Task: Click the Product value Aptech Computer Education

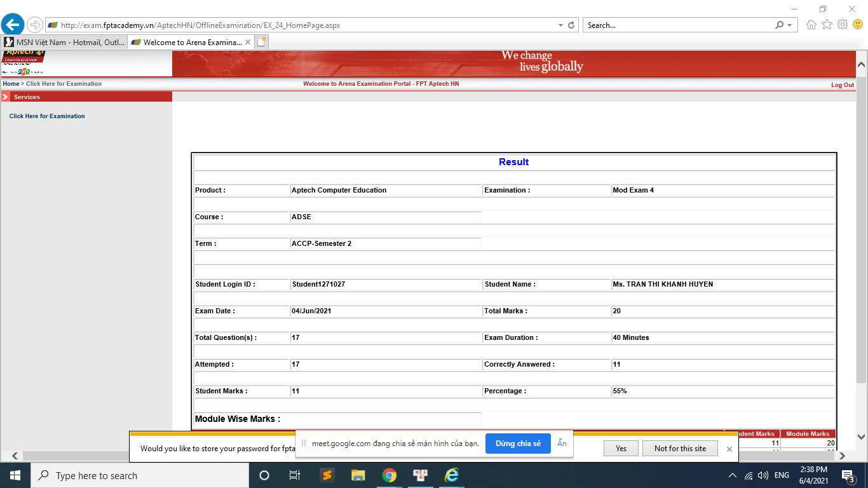Action: (x=339, y=190)
